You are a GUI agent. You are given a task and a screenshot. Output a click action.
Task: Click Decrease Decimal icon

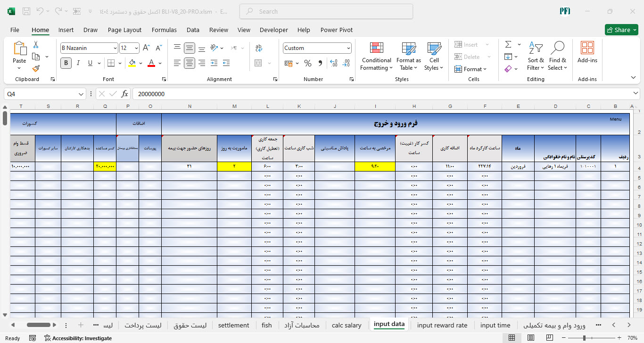(346, 63)
